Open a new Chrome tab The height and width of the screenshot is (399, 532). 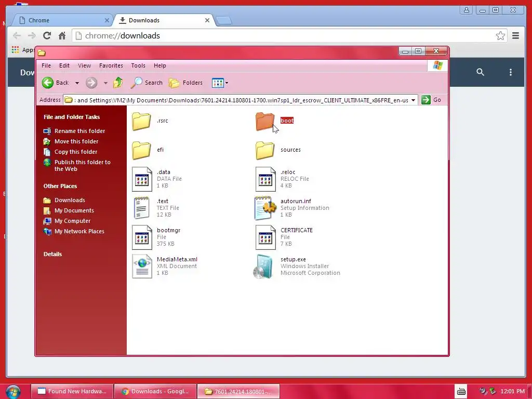[x=224, y=21]
